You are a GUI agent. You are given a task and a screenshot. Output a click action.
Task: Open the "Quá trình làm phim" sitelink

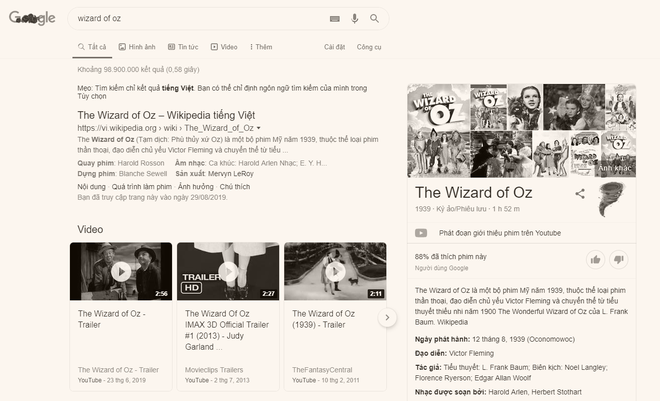point(142,186)
